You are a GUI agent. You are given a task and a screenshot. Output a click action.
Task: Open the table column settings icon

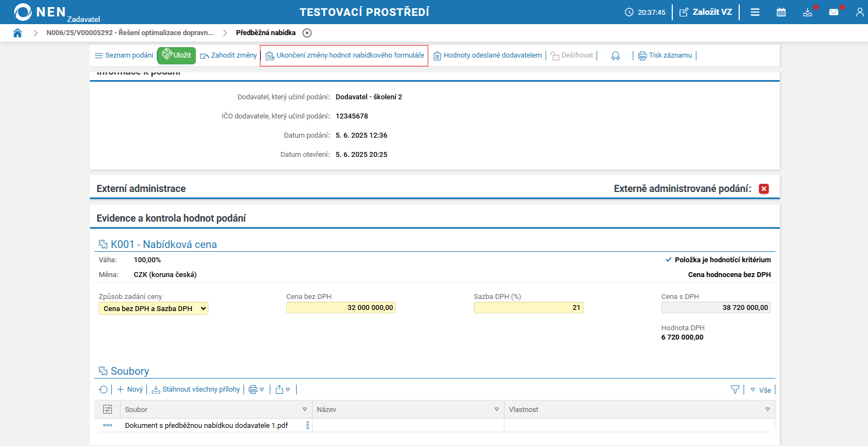click(x=107, y=409)
